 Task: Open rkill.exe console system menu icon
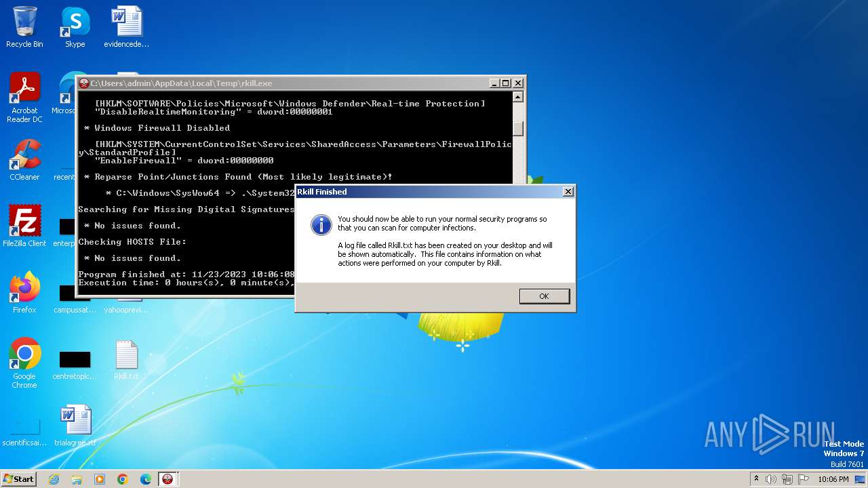click(84, 83)
